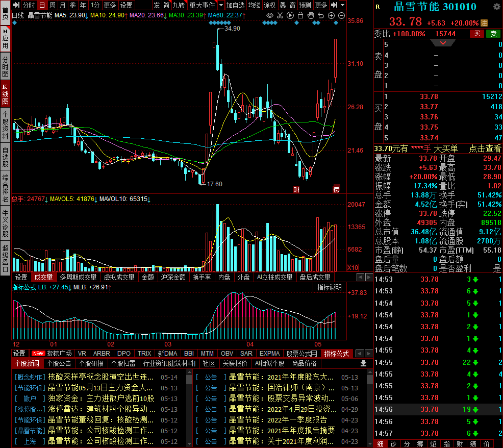Open 个股资料 in left sidebar
Screen dimensions: 503x448
click(x=6, y=125)
